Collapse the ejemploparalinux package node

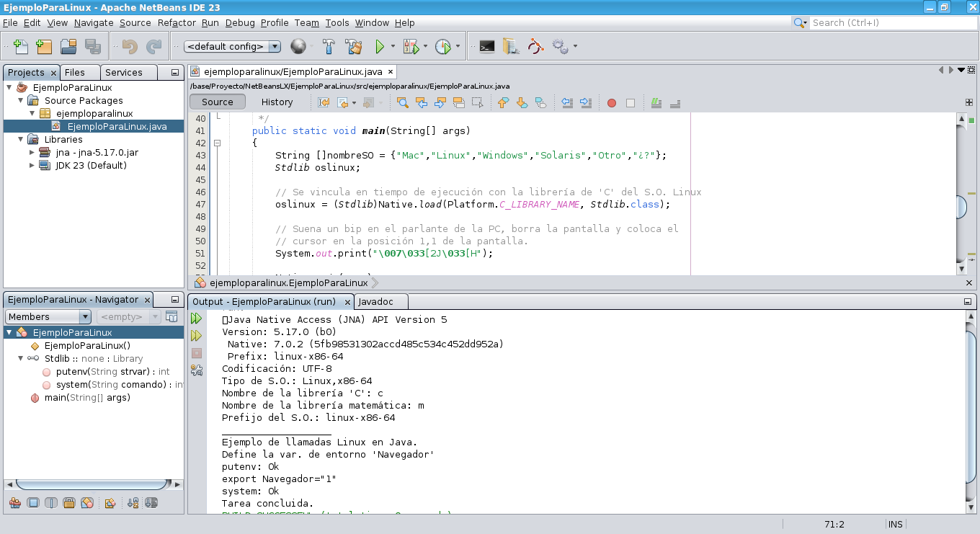32,114
